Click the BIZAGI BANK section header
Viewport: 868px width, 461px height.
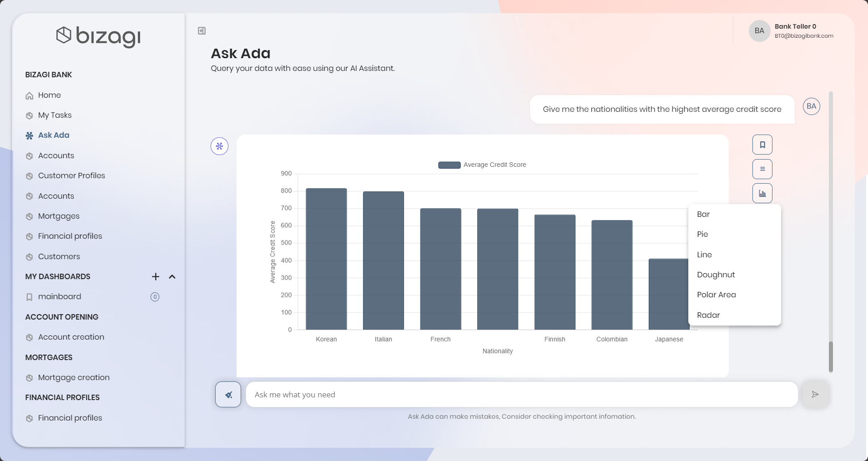point(49,75)
